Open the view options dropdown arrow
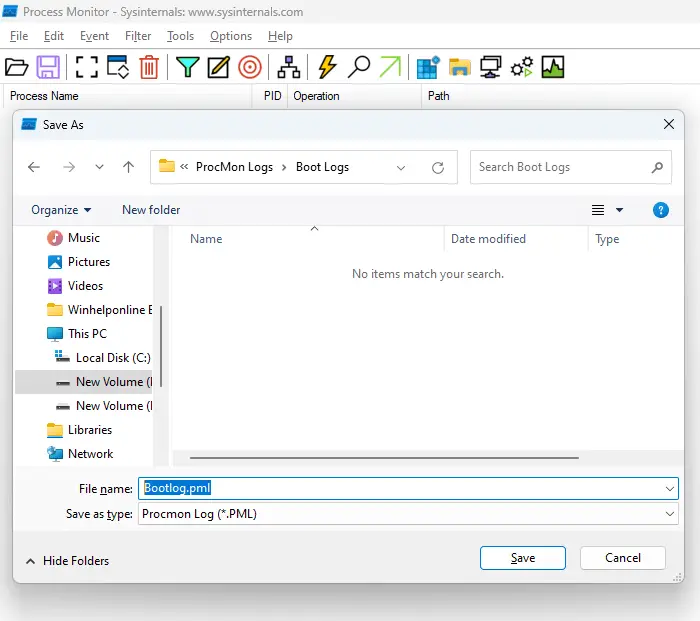The width and height of the screenshot is (700, 621). [620, 210]
